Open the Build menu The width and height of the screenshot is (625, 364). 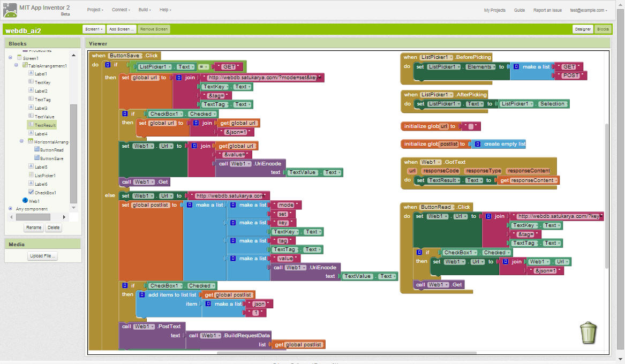[x=145, y=10]
